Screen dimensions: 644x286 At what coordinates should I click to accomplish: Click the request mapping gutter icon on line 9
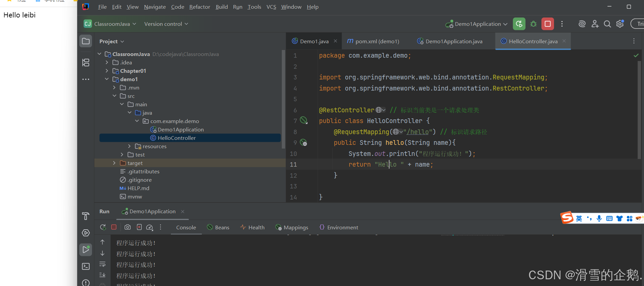click(x=304, y=142)
